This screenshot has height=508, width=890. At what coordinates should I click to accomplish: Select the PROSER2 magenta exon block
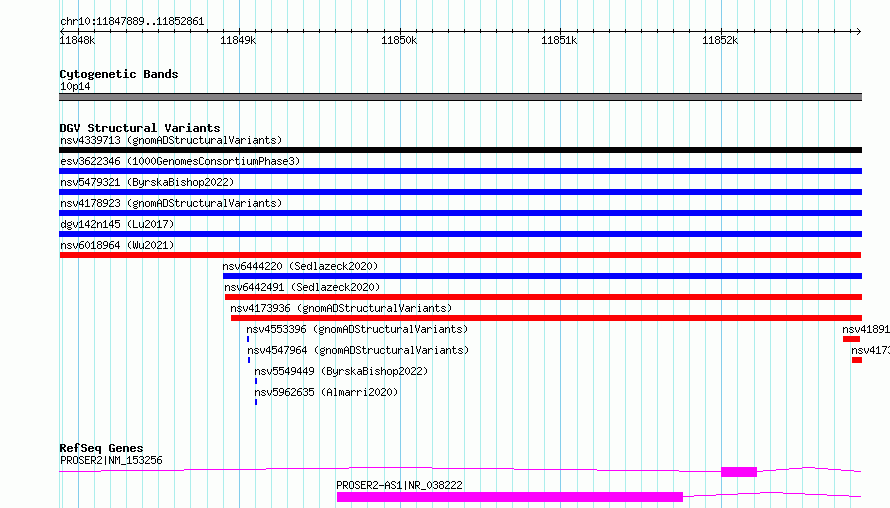pyautogui.click(x=739, y=472)
